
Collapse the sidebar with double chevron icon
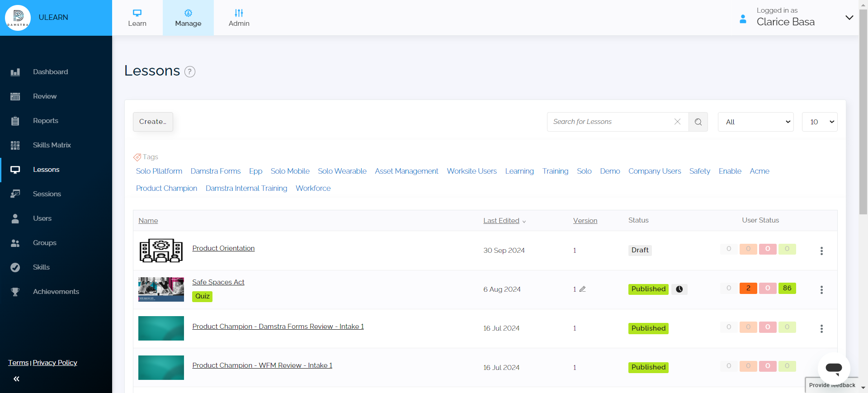[16, 379]
